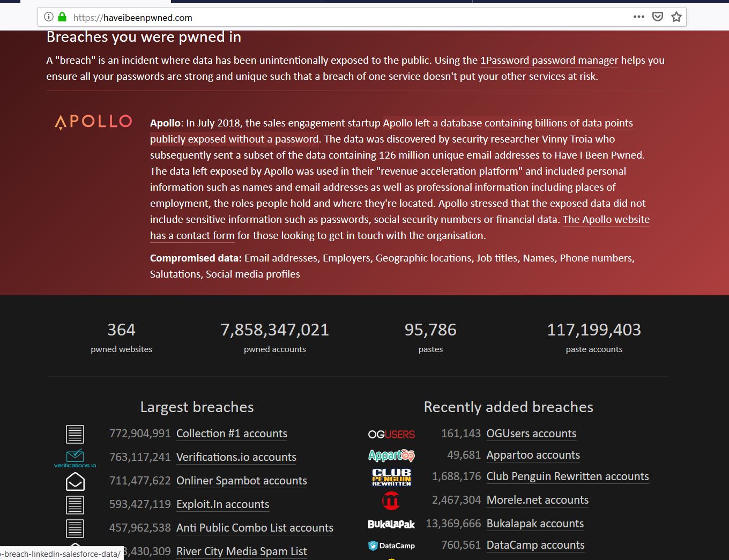
Task: Bookmark this page with the star icon
Action: (676, 17)
